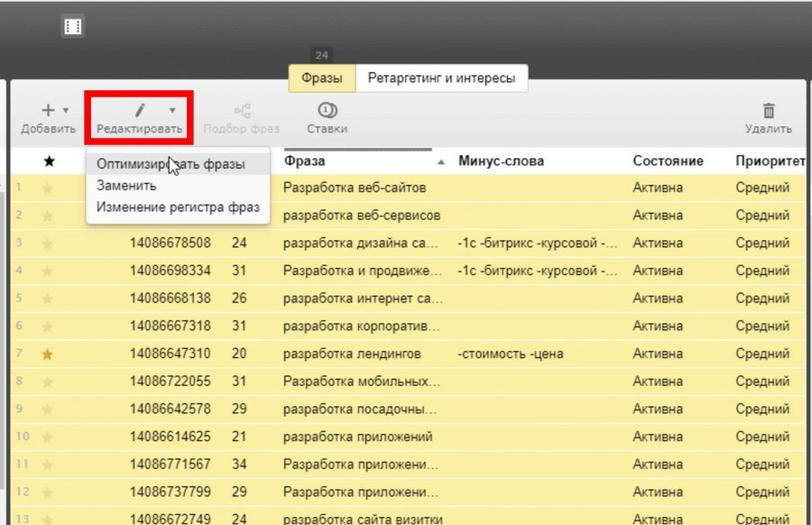Select Изменение регистра фраз menu item
The height and width of the screenshot is (525, 812).
tap(178, 207)
